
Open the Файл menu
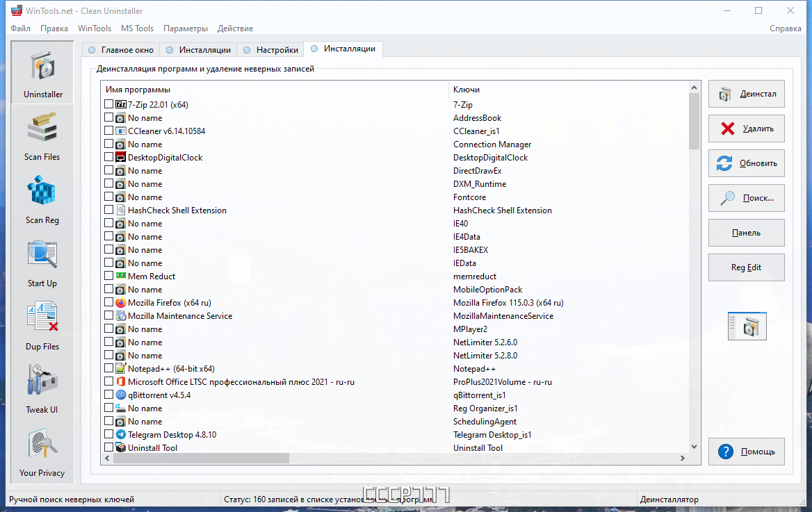pyautogui.click(x=21, y=28)
